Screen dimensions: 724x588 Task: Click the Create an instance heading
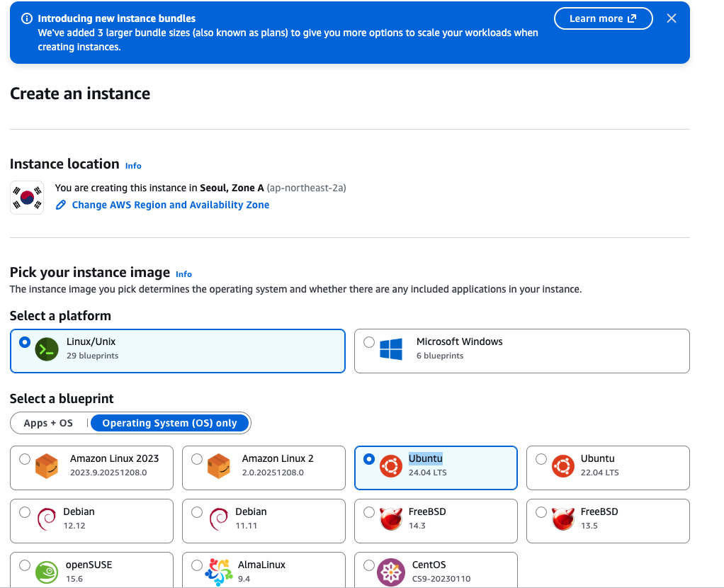[x=80, y=94]
